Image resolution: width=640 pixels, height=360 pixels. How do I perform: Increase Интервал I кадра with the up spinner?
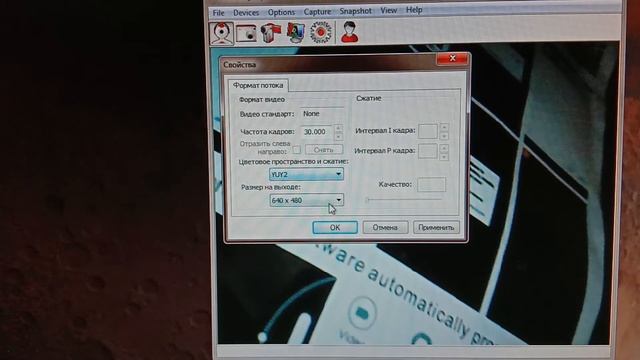coord(444,127)
